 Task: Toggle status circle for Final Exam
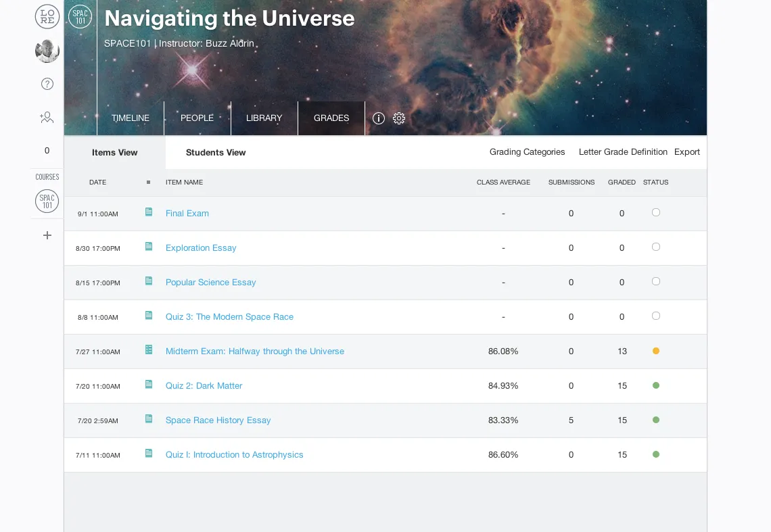(656, 212)
